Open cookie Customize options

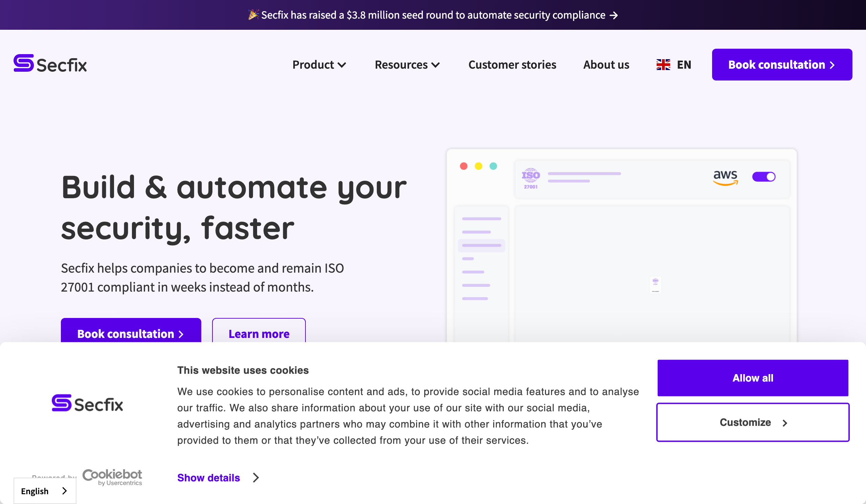point(753,422)
